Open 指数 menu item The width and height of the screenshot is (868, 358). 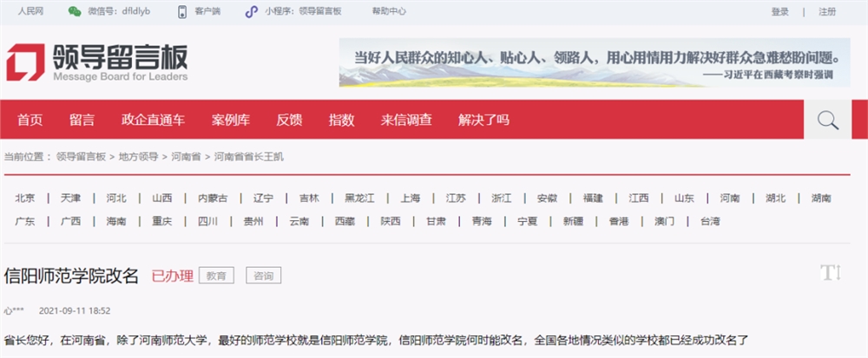coord(341,120)
